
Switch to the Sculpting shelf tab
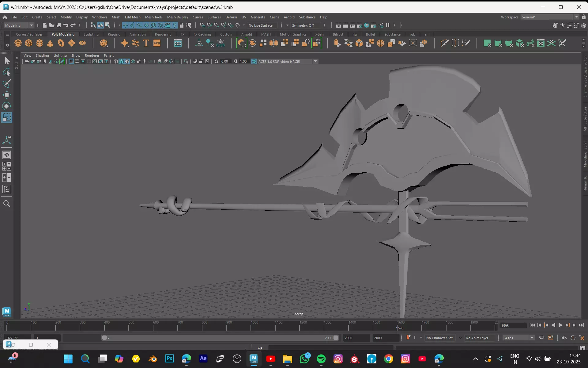[91, 34]
